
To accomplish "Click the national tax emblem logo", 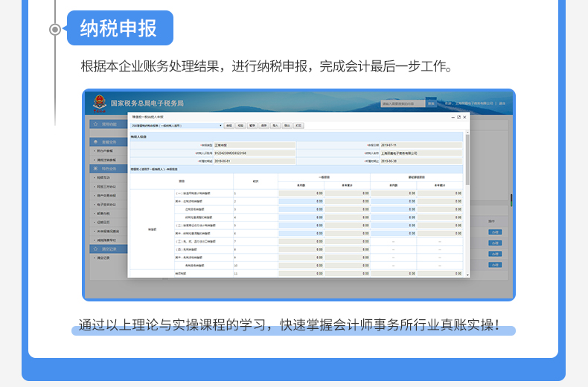I will [99, 104].
